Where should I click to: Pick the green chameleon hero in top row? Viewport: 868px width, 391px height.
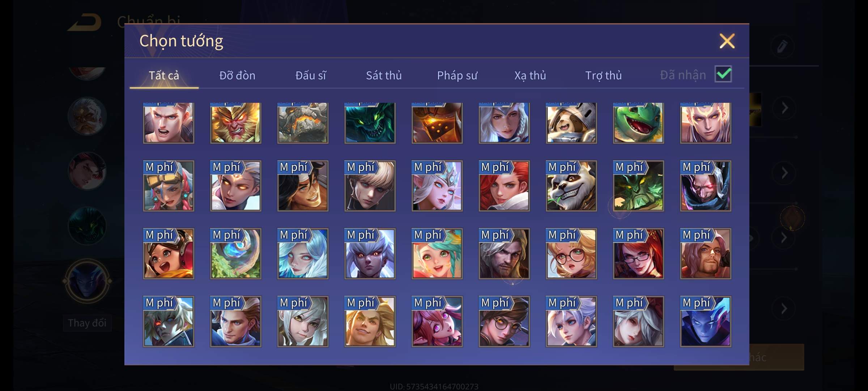638,123
